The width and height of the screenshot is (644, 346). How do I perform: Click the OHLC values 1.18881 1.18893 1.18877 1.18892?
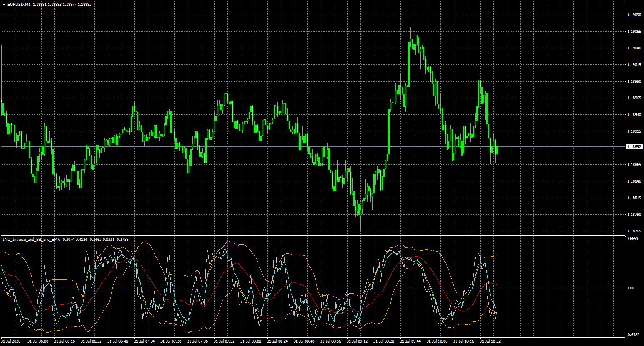point(62,5)
